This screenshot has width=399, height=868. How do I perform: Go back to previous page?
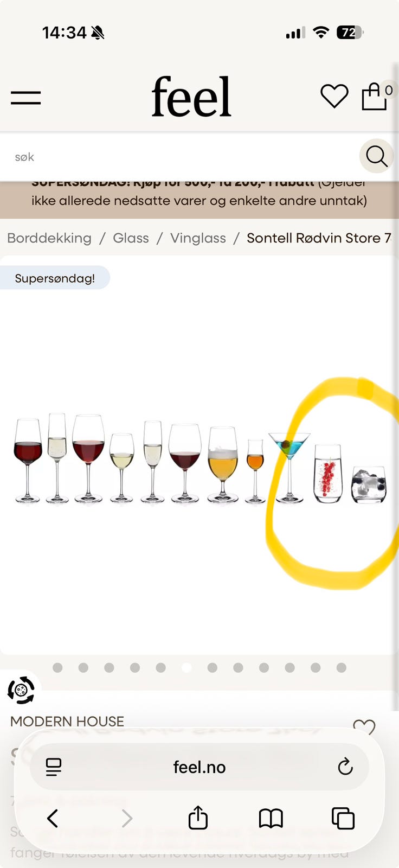[x=53, y=818]
